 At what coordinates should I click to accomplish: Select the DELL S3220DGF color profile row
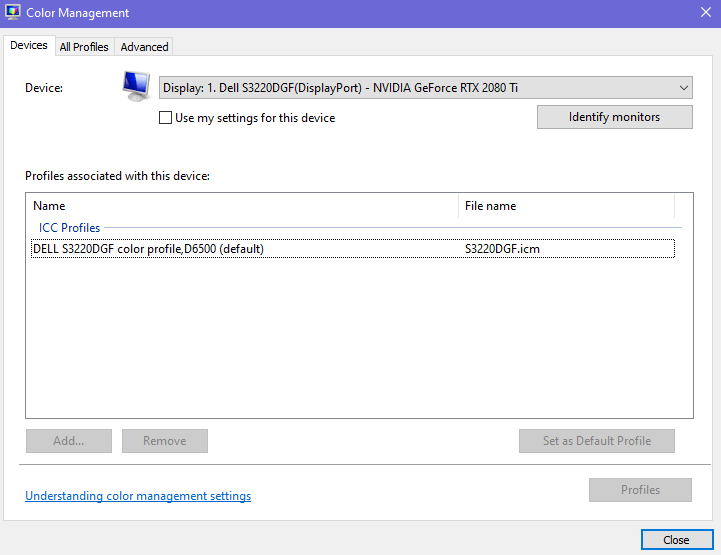point(148,249)
